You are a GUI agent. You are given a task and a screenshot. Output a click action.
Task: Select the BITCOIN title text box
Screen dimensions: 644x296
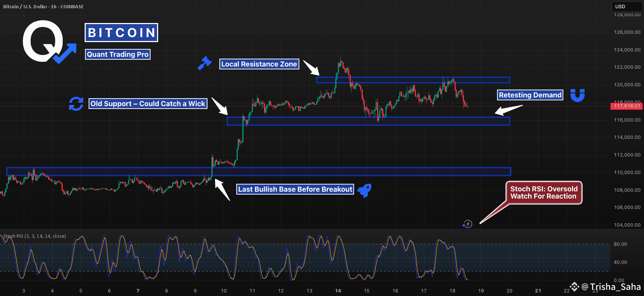[x=121, y=33]
